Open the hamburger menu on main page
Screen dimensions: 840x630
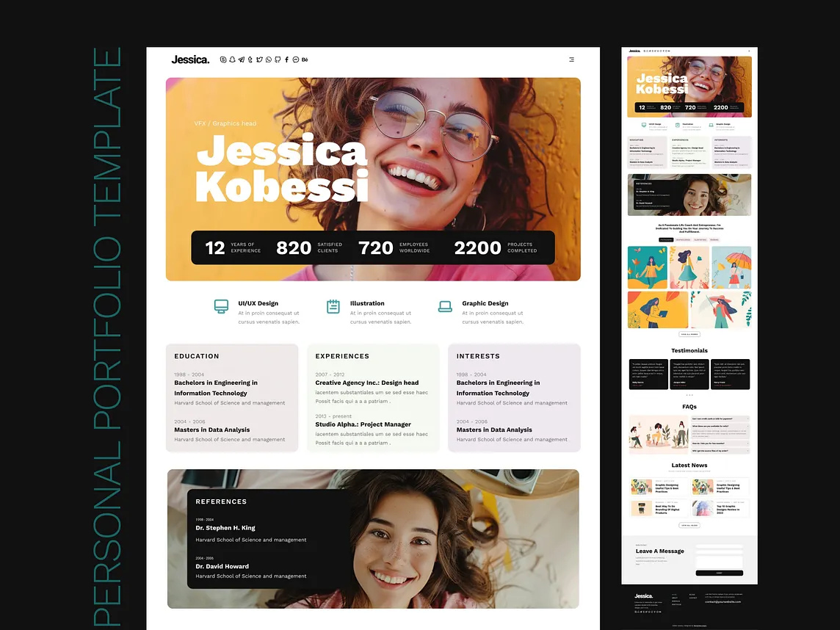571,59
